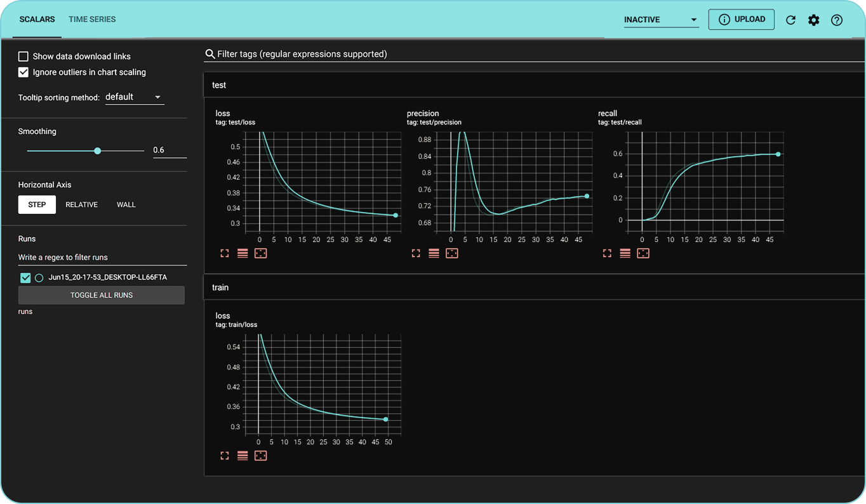Expand the test loss chart to full size
Screen dimensions: 866x504
click(225, 253)
